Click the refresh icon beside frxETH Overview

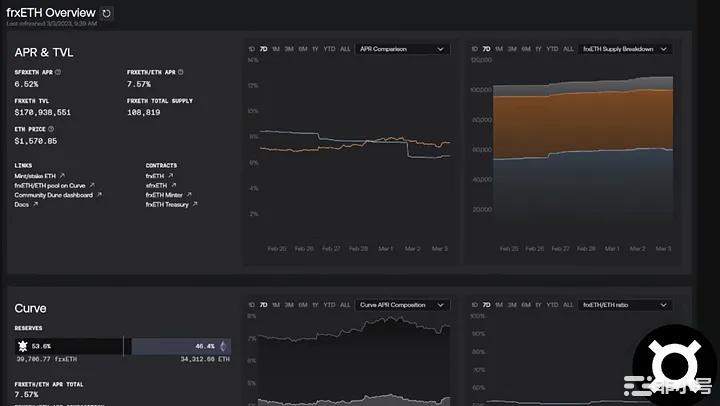[x=107, y=13]
